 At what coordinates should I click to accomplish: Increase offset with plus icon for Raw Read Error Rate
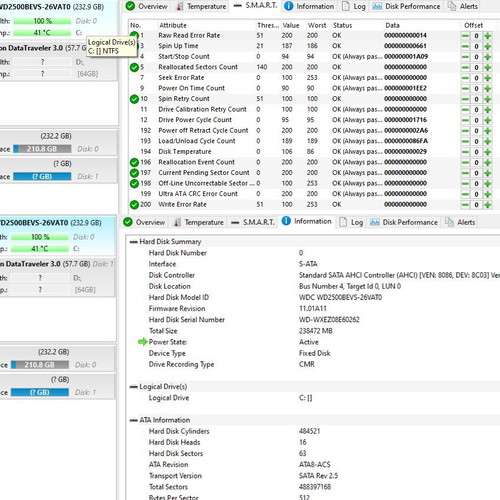click(x=488, y=36)
